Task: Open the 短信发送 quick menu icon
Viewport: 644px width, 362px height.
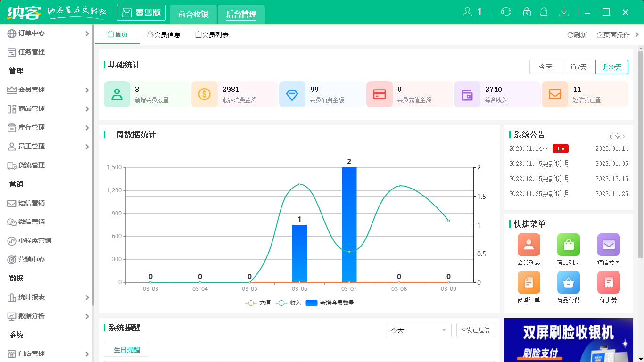Action: (608, 244)
